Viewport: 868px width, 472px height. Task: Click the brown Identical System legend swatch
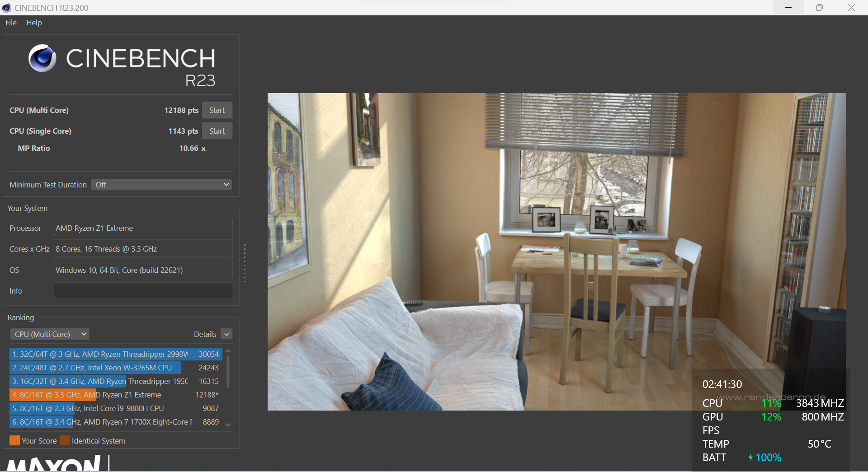[x=65, y=440]
